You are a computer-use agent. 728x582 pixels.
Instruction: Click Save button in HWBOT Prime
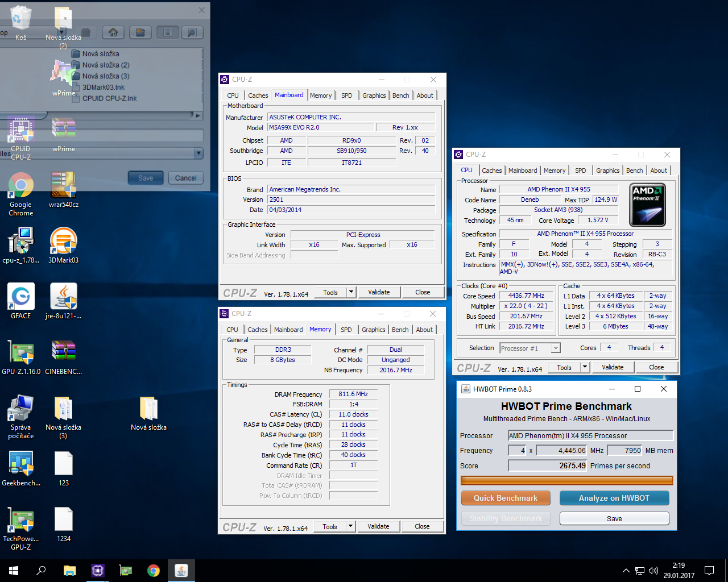614,518
